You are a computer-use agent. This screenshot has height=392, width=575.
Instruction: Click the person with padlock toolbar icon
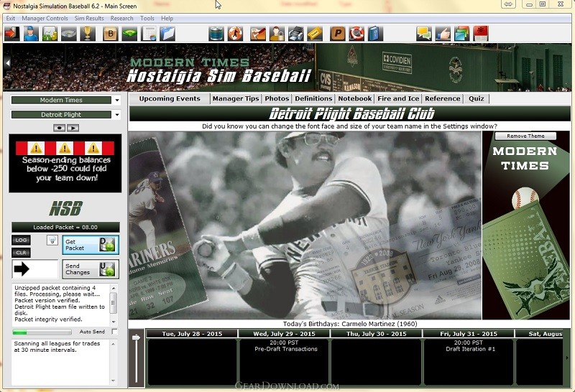pos(277,34)
